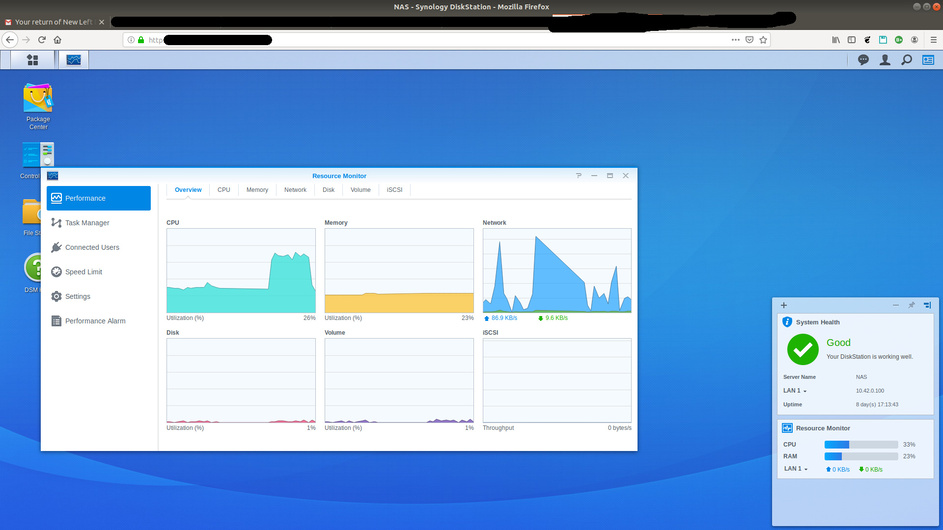This screenshot has height=530, width=943.
Task: Click the Memory utilization graph
Action: coord(399,270)
